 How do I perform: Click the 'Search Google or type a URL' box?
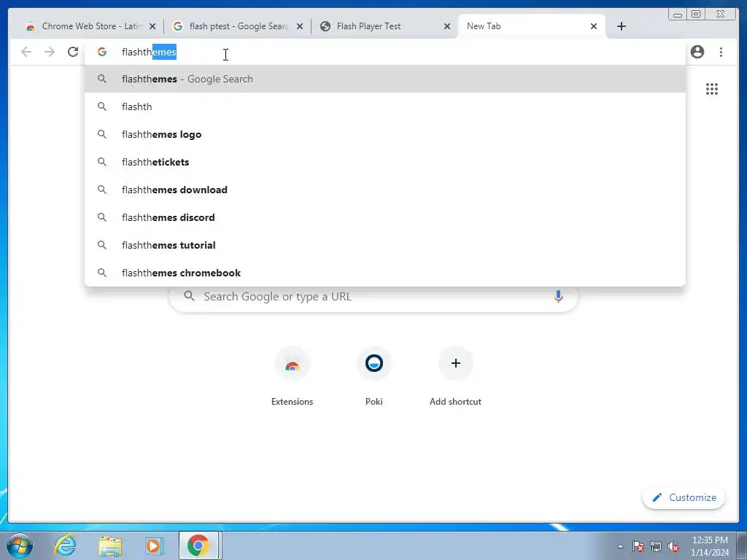tap(373, 297)
